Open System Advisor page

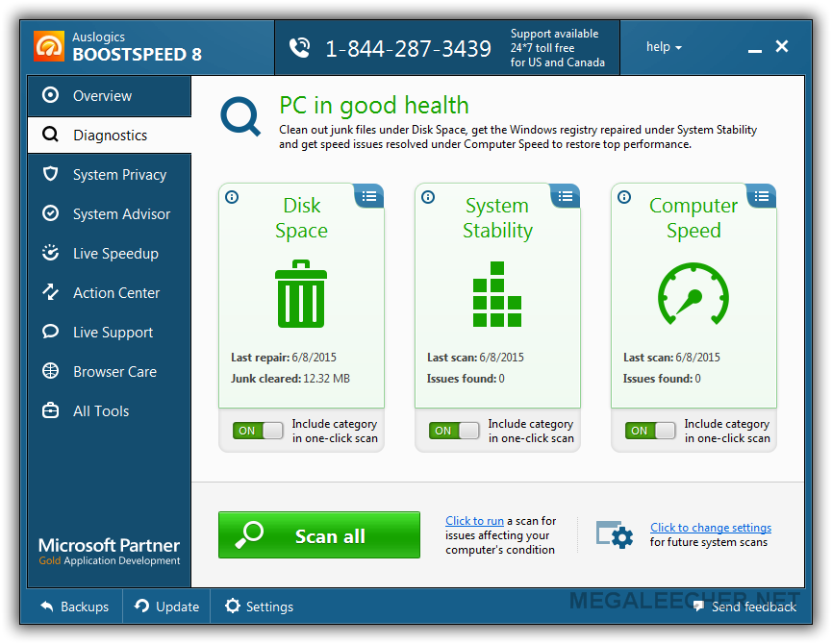pyautogui.click(x=110, y=213)
